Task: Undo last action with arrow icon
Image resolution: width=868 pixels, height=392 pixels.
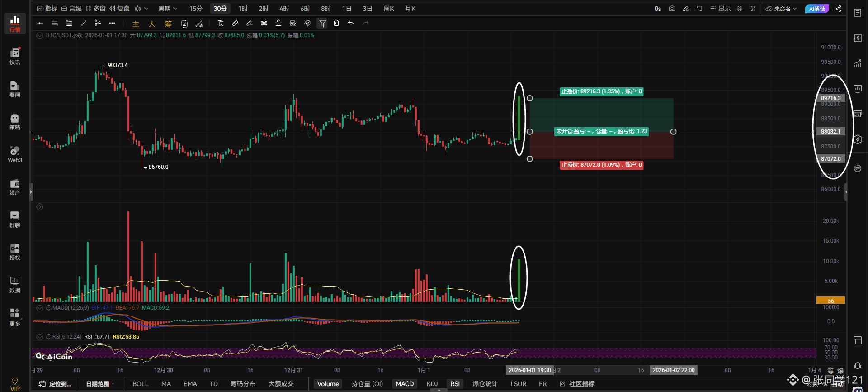Action: [351, 23]
